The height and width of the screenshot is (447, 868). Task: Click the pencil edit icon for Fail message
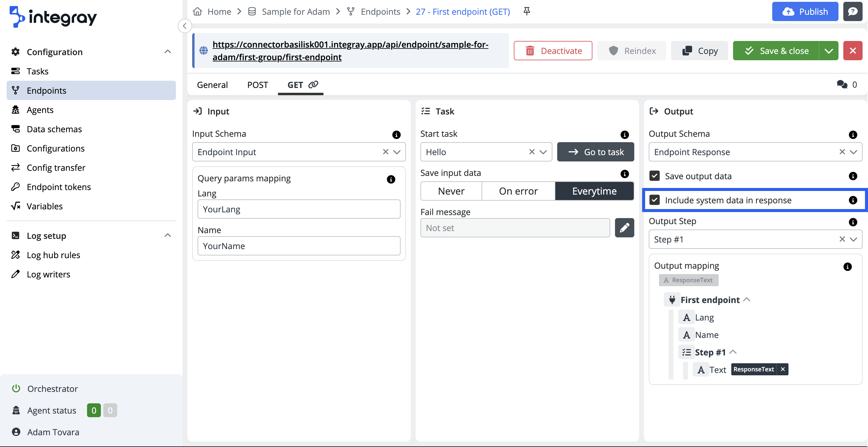pyautogui.click(x=624, y=228)
